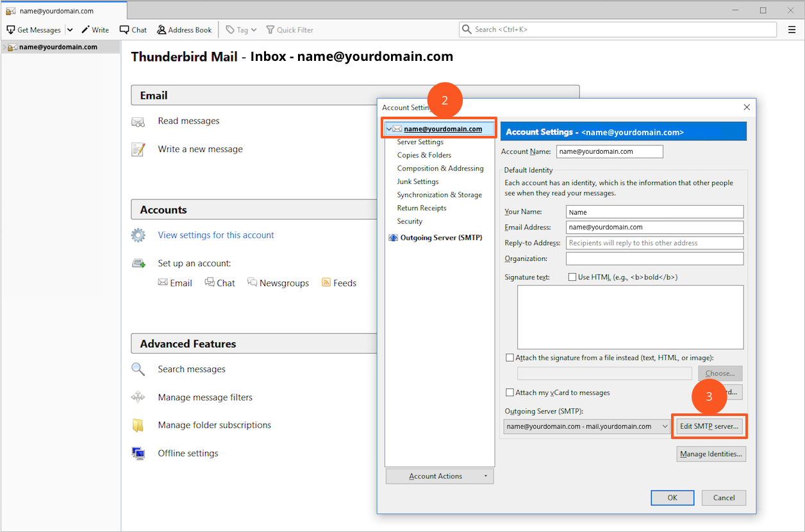Image resolution: width=805 pixels, height=532 pixels.
Task: Open the hamburger application menu
Action: click(x=792, y=29)
